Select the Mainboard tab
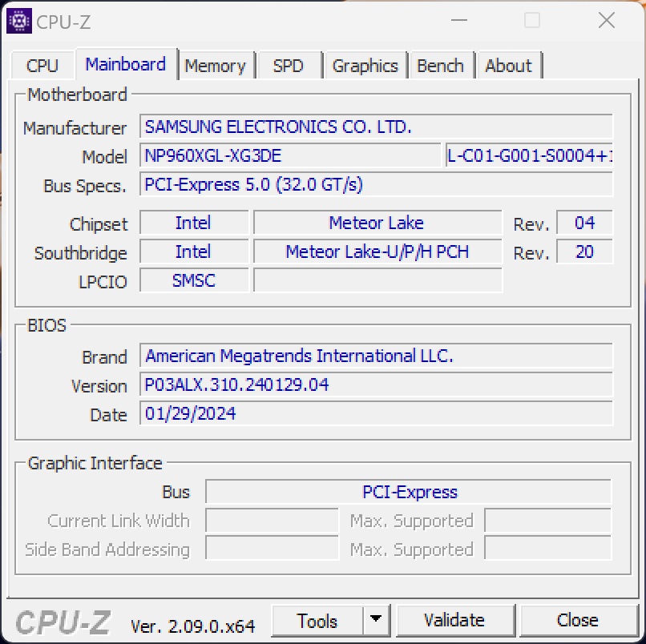This screenshot has width=646, height=644. pos(126,64)
